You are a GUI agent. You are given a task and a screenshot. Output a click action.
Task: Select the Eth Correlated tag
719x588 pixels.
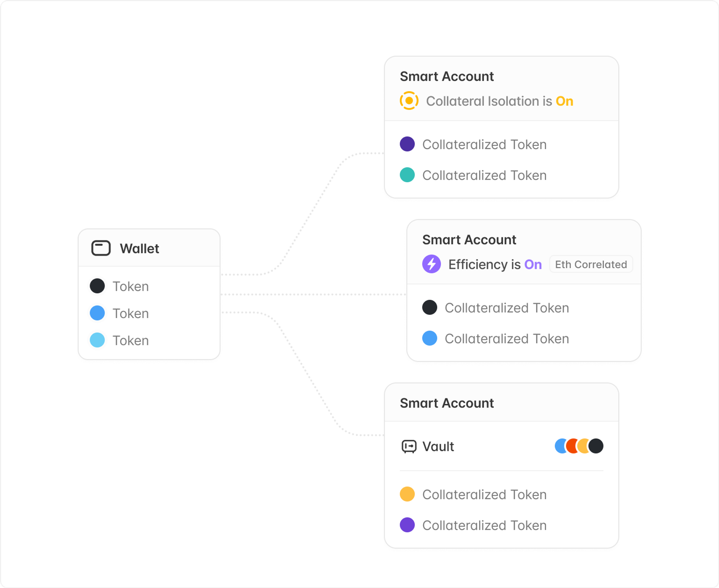click(591, 265)
